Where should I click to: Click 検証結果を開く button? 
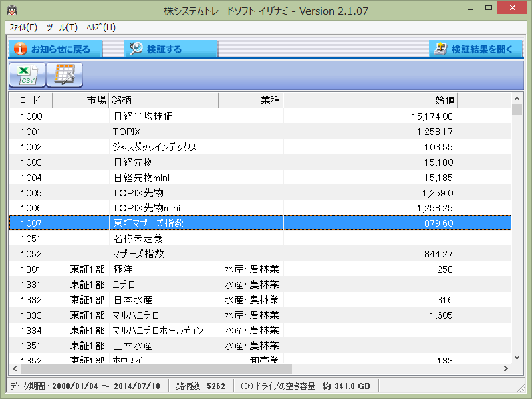click(475, 49)
